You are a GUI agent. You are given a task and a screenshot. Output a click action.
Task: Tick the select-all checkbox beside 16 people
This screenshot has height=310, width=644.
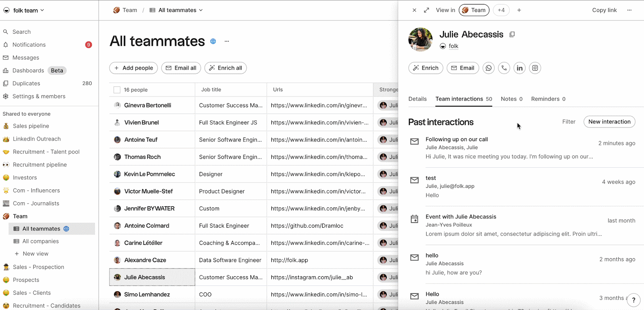click(117, 90)
